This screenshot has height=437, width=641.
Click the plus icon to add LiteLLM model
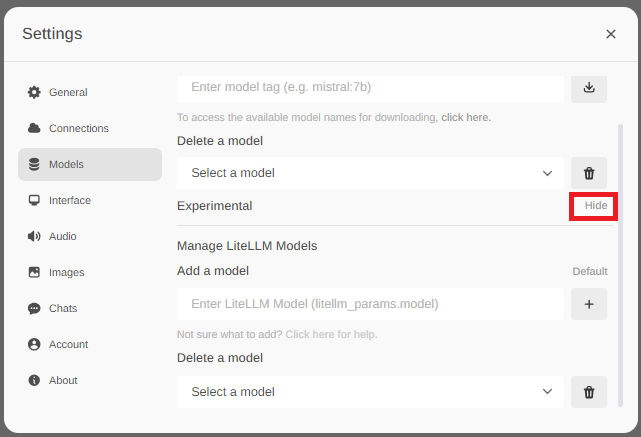tap(588, 304)
